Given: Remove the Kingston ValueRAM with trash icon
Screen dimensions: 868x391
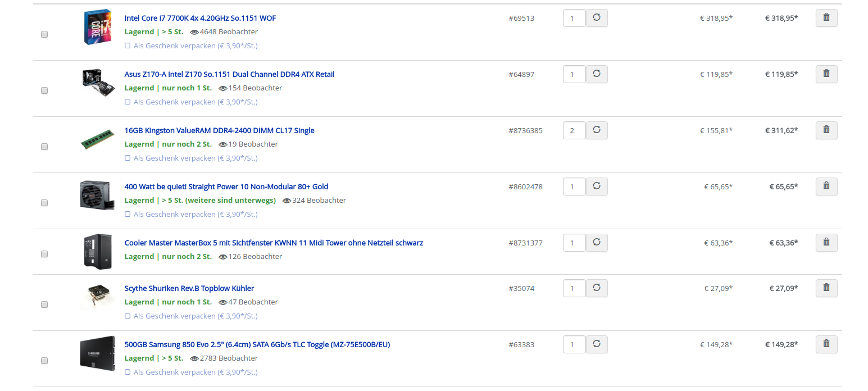Looking at the screenshot, I should (826, 130).
